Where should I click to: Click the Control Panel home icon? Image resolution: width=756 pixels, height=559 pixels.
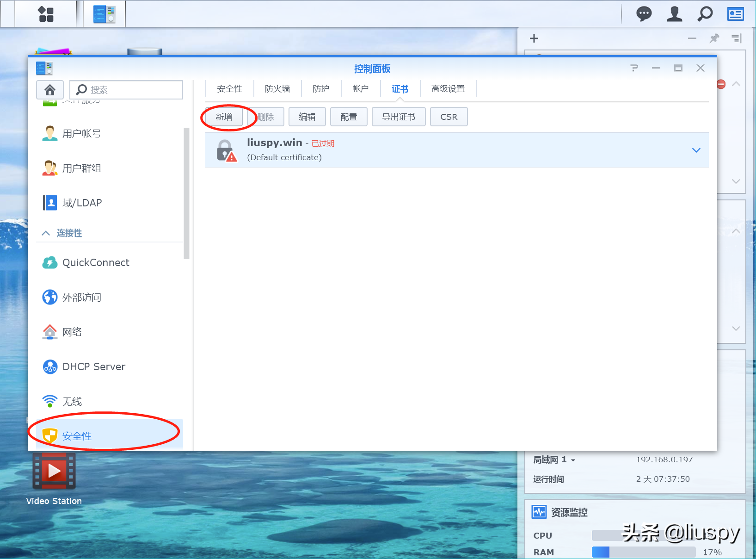[x=50, y=89]
